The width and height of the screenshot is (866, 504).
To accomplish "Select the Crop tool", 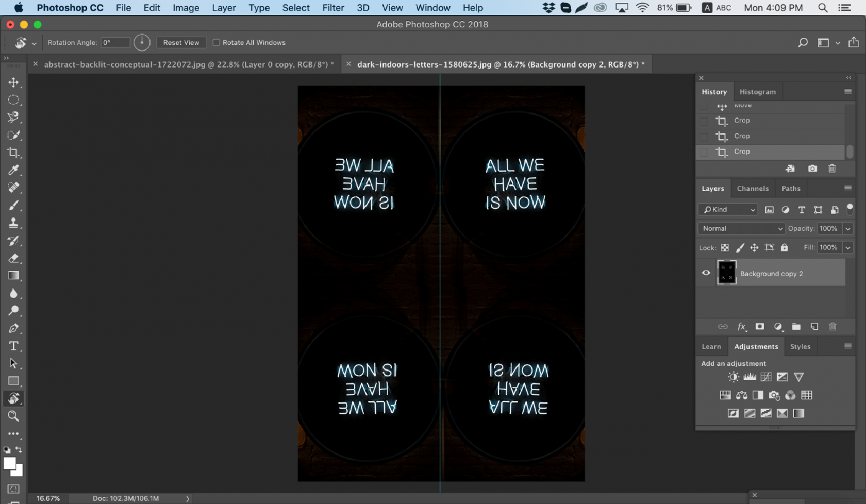I will coord(13,153).
